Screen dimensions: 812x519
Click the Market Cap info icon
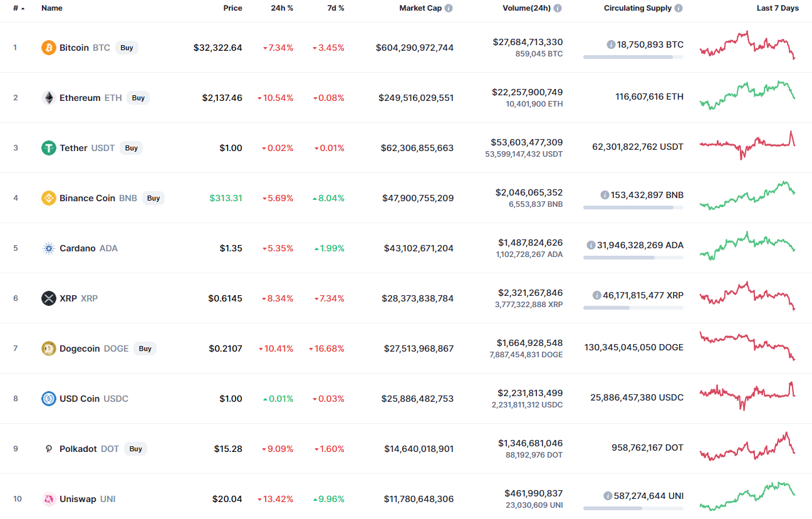tap(449, 9)
